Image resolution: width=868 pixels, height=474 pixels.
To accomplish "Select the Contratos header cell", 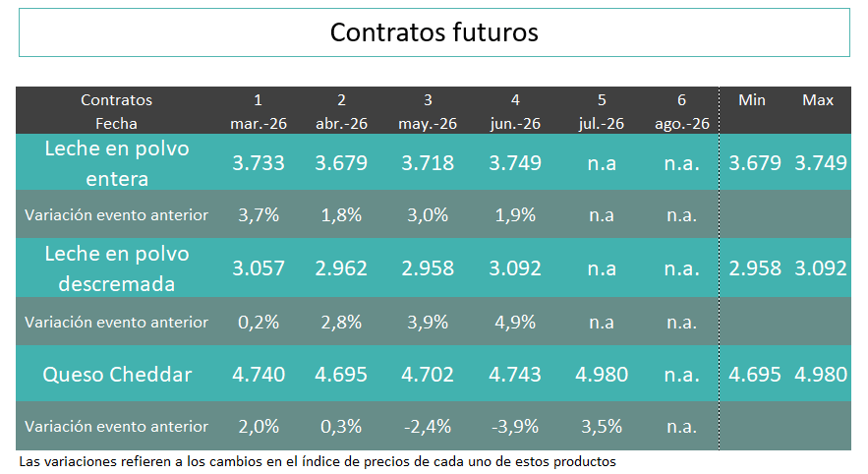I will click(116, 100).
